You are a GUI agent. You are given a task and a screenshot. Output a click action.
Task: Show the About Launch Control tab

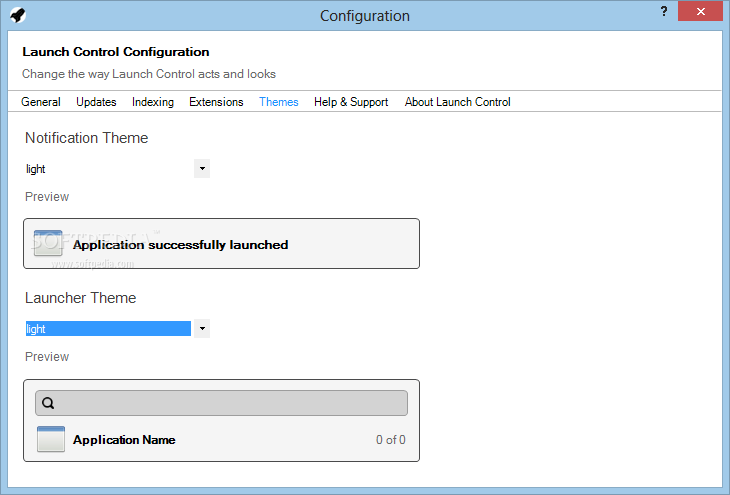[x=458, y=102]
